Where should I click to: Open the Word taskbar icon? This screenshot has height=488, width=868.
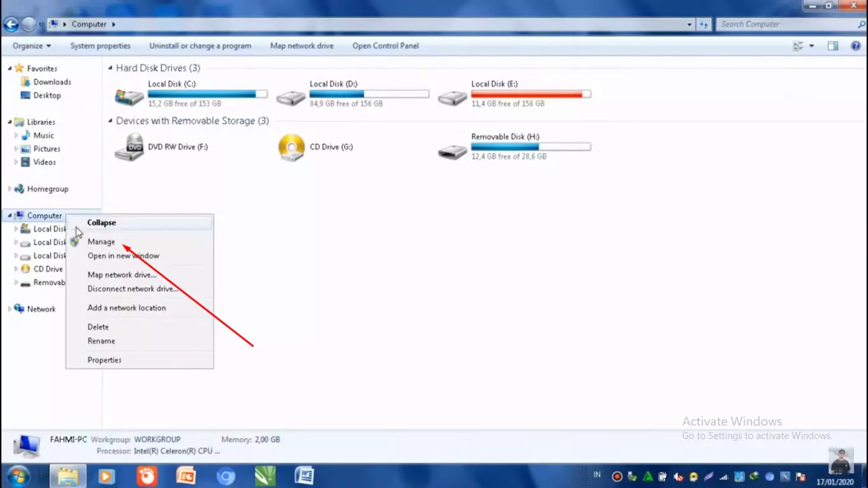coord(305,477)
